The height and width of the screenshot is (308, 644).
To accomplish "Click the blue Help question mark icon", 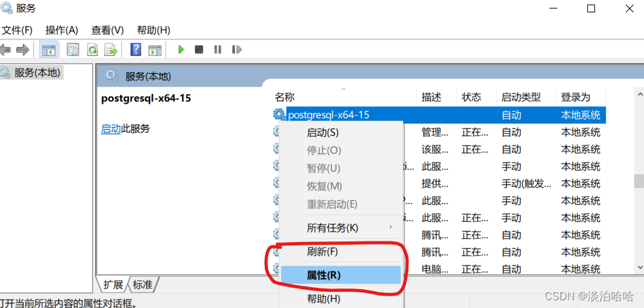I will click(x=136, y=50).
